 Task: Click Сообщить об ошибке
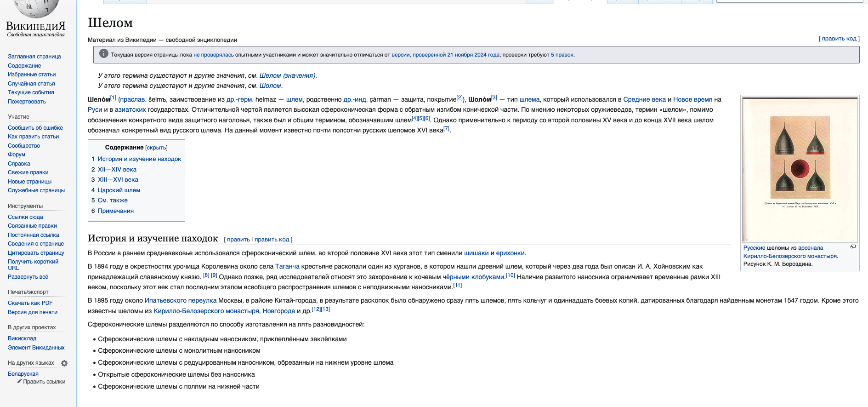[x=35, y=128]
